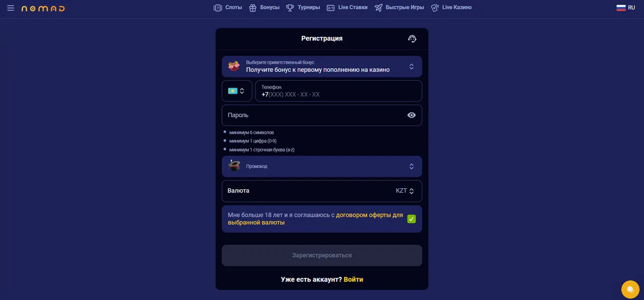644x300 pixels.
Task: Uncheck the 18+ agreement checkbox
Action: (412, 219)
